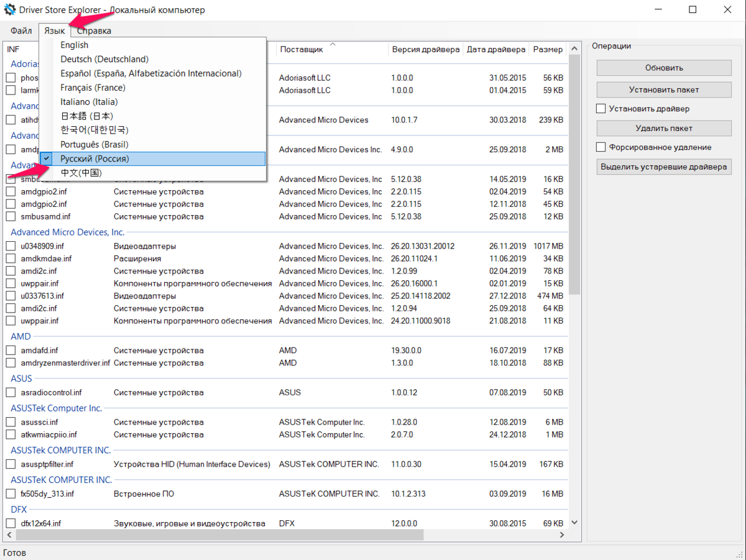Image resolution: width=746 pixels, height=560 pixels.
Task: Switch to Português (Brasil)
Action: 152,144
